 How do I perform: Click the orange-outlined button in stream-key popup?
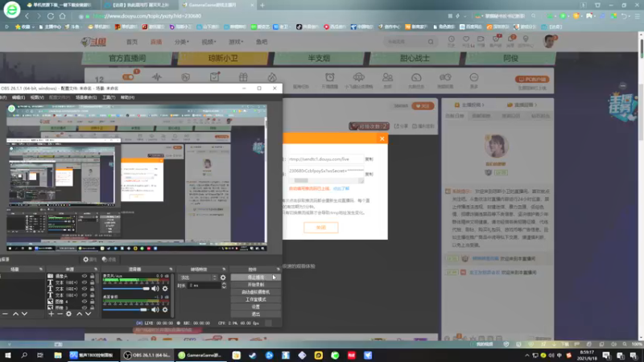[320, 228]
